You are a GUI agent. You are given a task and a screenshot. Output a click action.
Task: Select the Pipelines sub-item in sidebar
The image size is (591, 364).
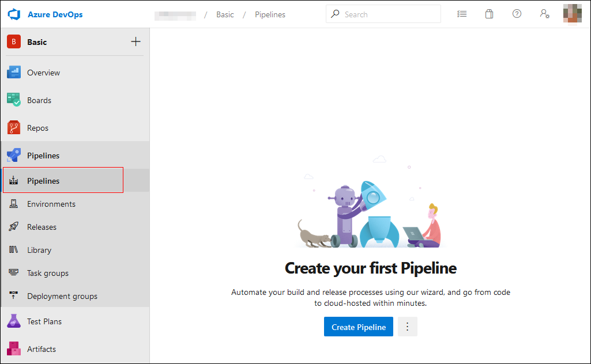coord(43,181)
